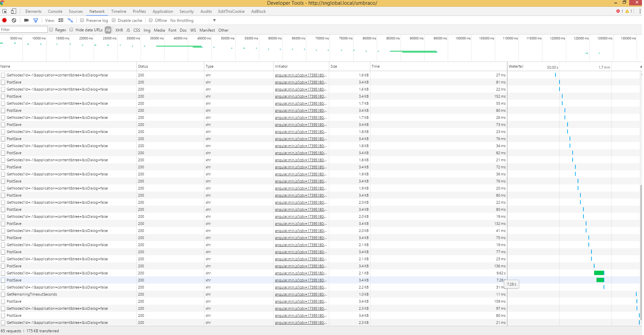This screenshot has height=335, width=644.
Task: Filter requests by CSS type
Action: tap(137, 30)
